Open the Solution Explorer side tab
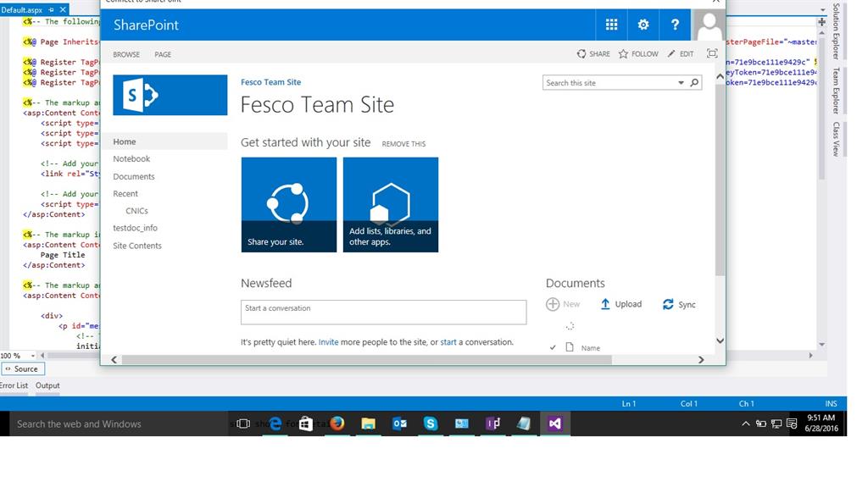The height and width of the screenshot is (487, 868). click(836, 32)
